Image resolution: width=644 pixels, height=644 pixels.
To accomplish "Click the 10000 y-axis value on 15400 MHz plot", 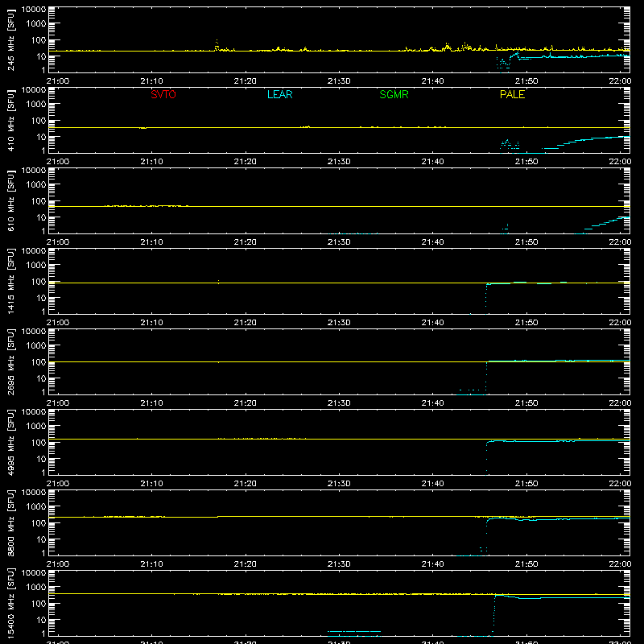I will (34, 573).
